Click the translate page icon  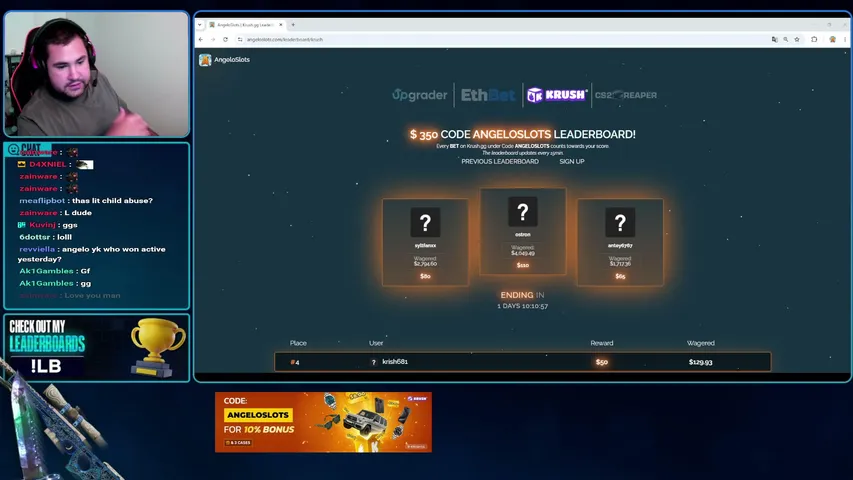coord(774,39)
